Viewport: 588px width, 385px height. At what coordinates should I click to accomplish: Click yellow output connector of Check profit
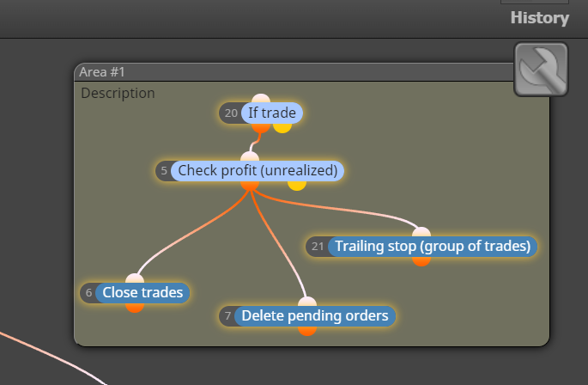pyautogui.click(x=297, y=186)
